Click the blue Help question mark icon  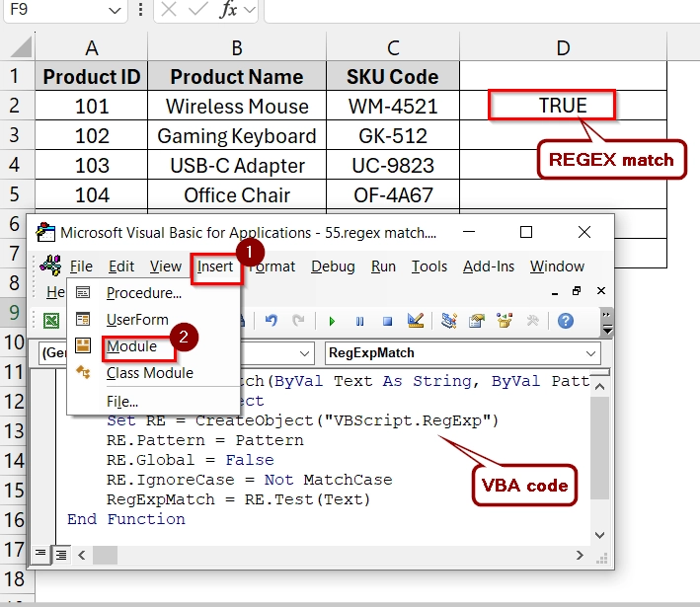[565, 321]
